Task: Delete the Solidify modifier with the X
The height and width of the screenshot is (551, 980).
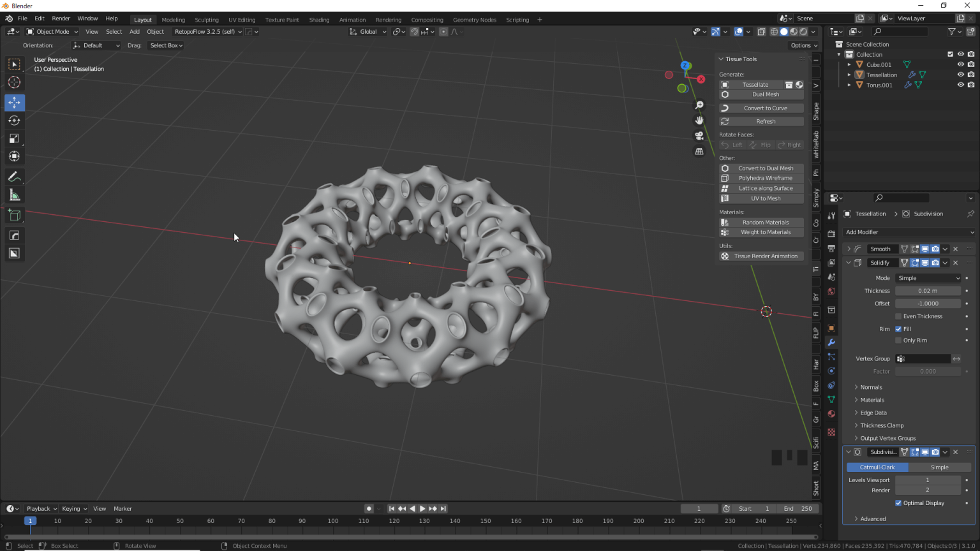Action: pyautogui.click(x=955, y=262)
